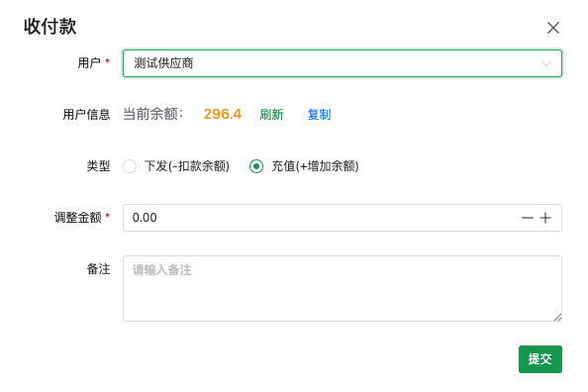588x392 pixels.
Task: Click the 收付款 dialog title
Action: 49,27
